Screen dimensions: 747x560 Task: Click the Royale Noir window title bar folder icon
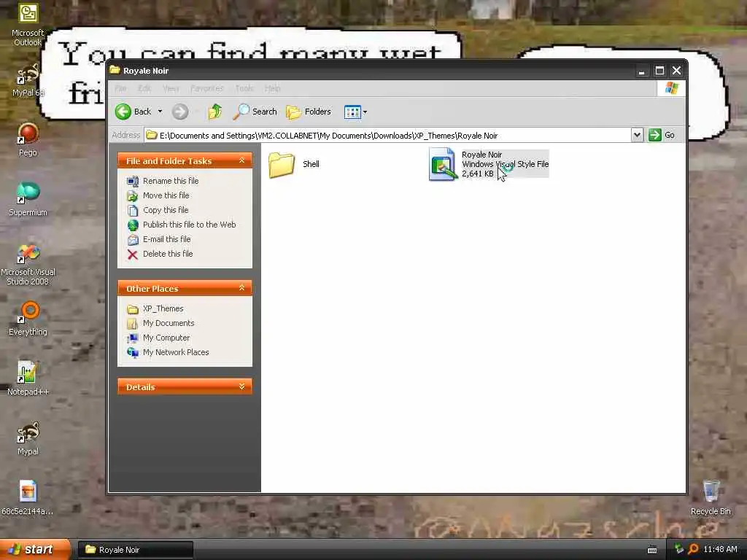tap(115, 70)
